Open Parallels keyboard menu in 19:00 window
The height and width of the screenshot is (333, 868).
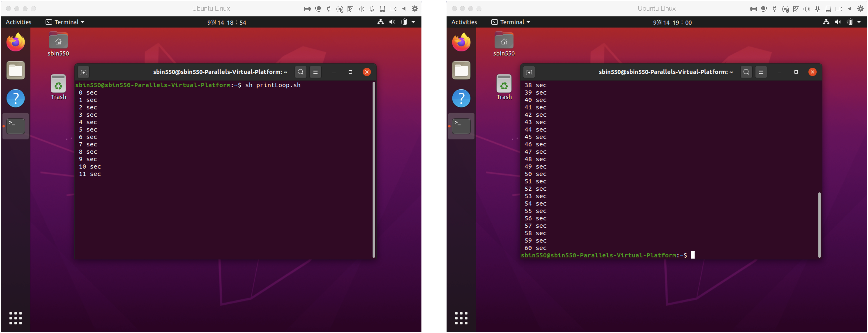point(753,9)
